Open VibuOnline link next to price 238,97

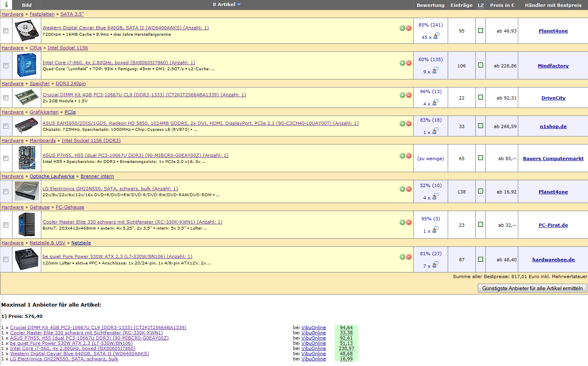[313, 348]
